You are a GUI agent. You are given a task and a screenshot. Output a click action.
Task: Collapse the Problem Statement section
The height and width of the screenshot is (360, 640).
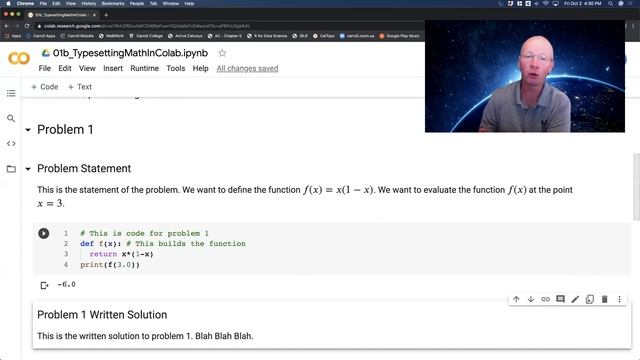[28, 169]
